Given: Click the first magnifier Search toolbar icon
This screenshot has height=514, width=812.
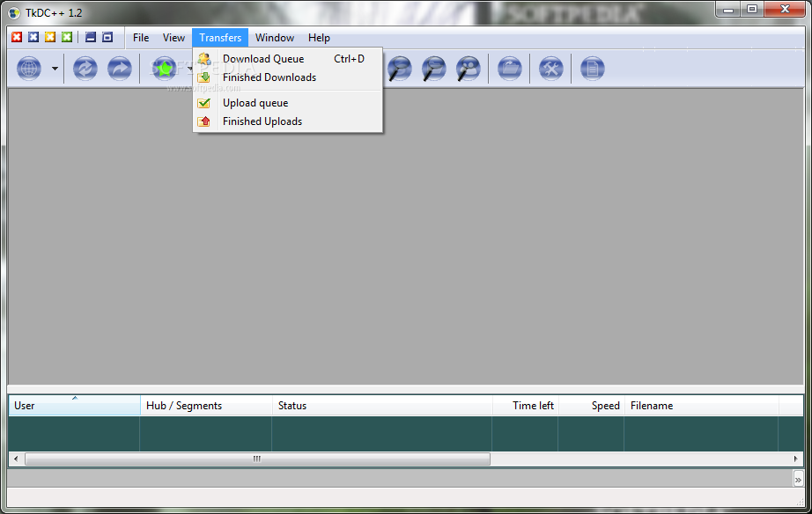Looking at the screenshot, I should point(399,69).
